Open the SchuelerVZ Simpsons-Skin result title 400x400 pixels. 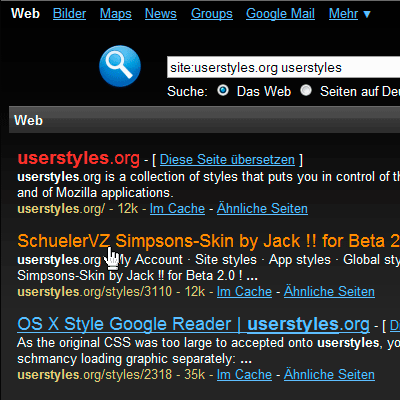coord(208,241)
